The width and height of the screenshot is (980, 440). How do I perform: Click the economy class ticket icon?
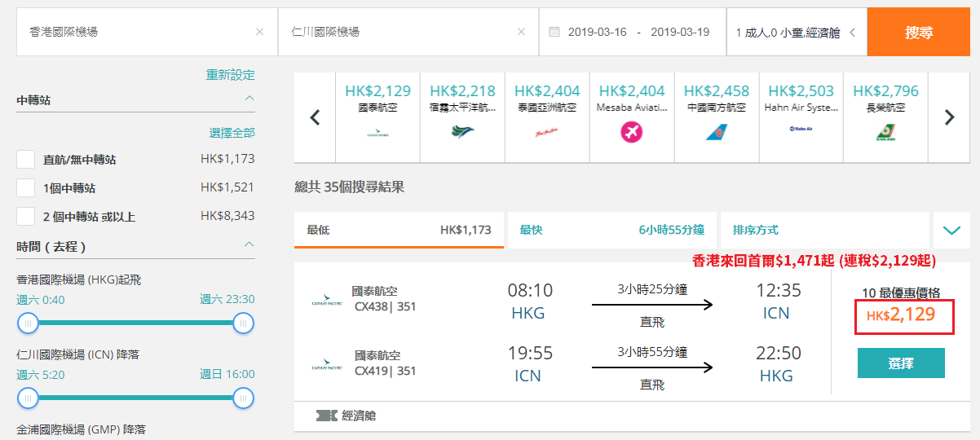pos(327,416)
